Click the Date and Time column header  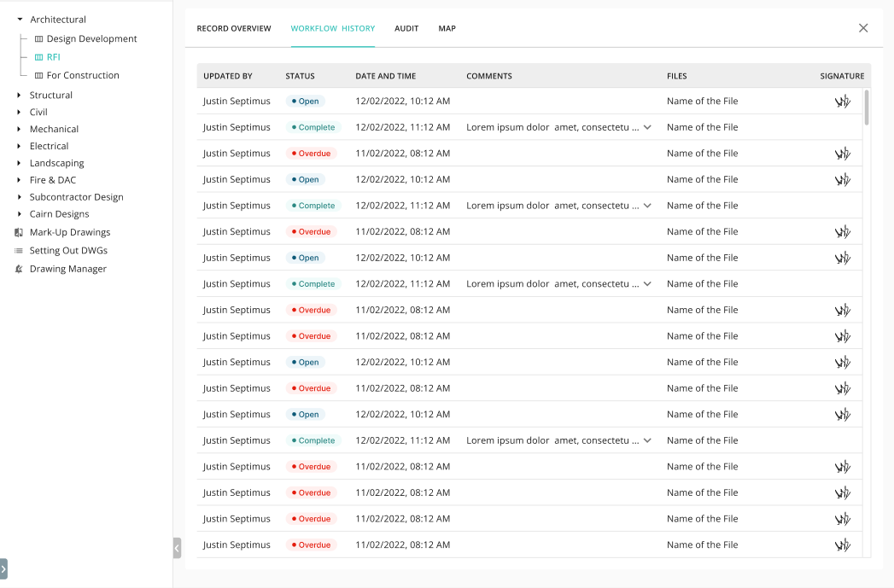click(x=385, y=76)
